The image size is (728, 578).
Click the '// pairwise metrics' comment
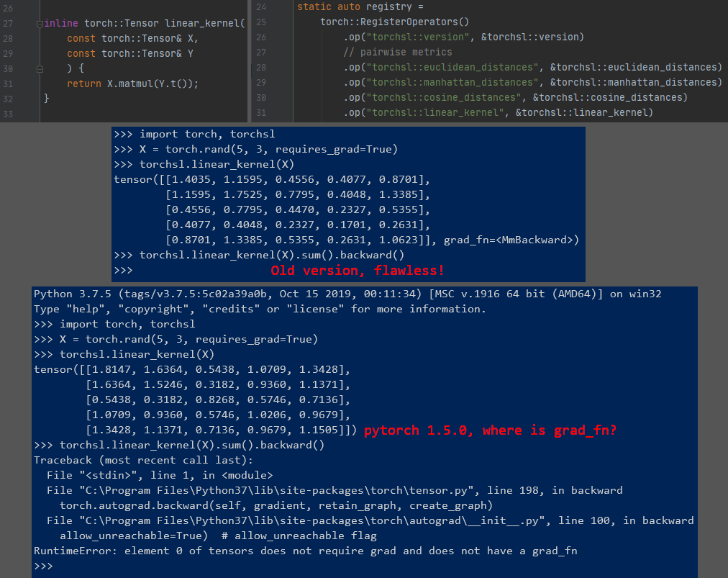tap(398, 53)
